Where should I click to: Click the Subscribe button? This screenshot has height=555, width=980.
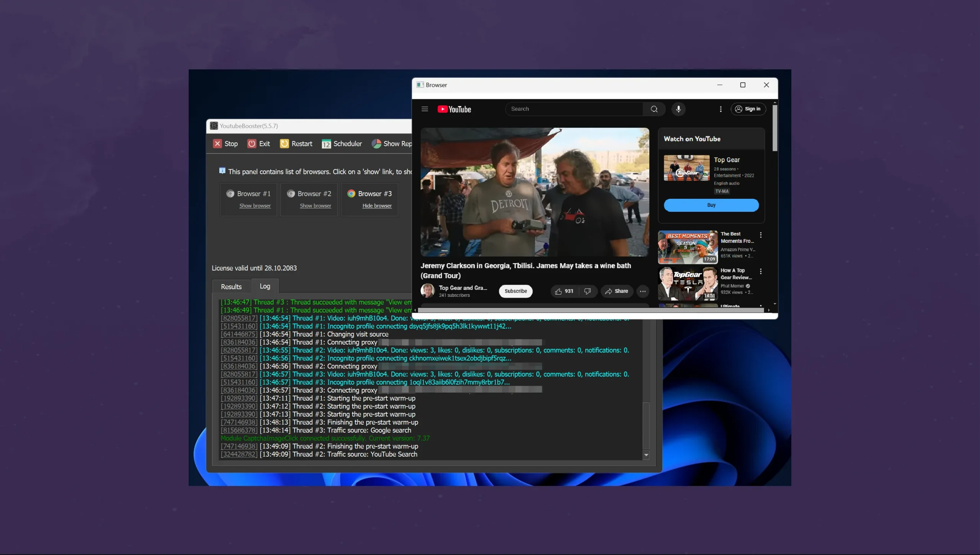click(x=516, y=291)
